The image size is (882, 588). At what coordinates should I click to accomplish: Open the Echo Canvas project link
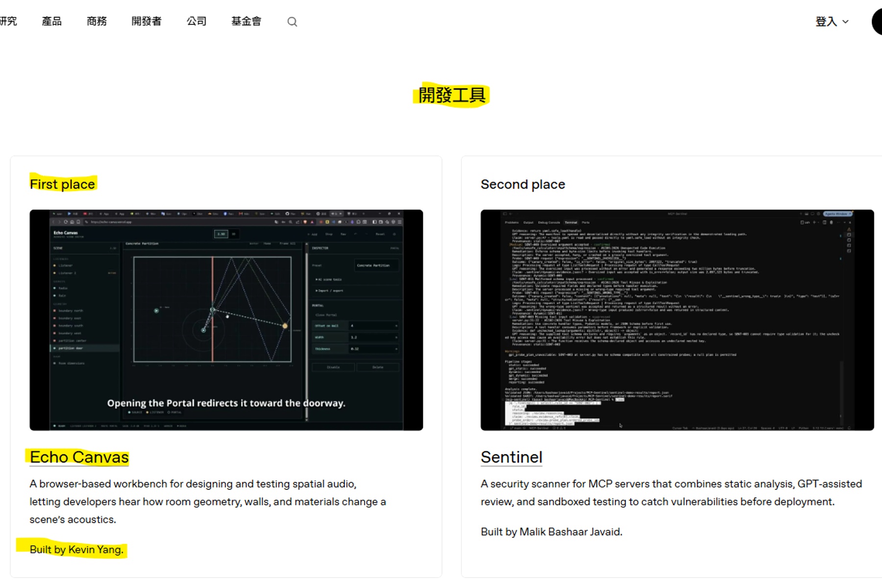79,457
